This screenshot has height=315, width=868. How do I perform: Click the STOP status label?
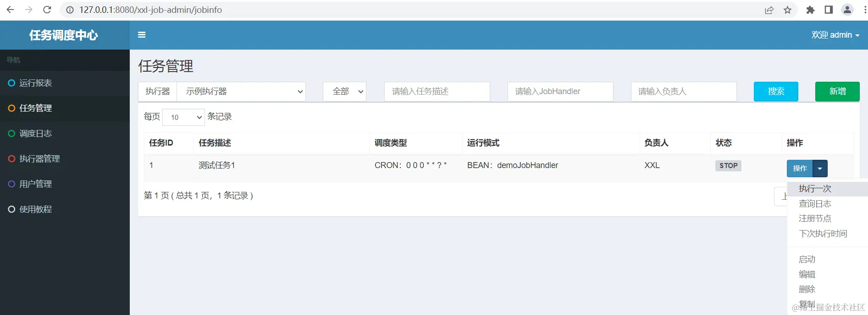[x=728, y=166]
